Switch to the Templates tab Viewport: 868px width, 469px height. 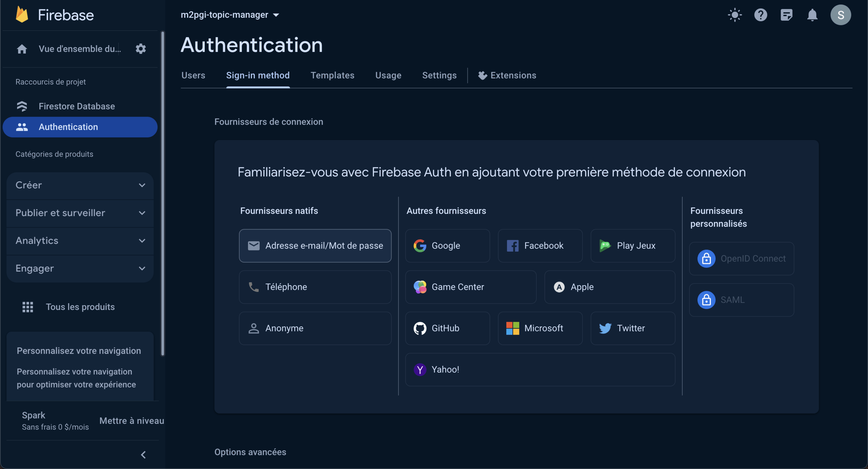(x=332, y=75)
